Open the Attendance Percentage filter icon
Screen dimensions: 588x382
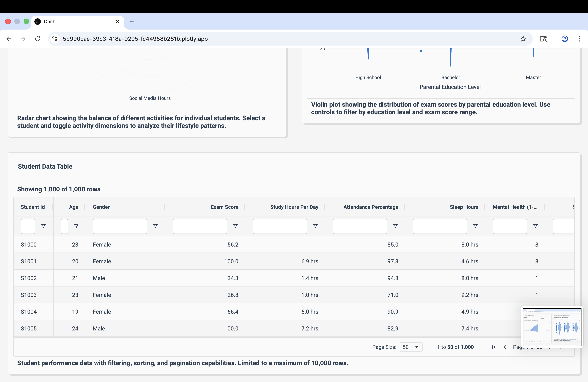(395, 226)
